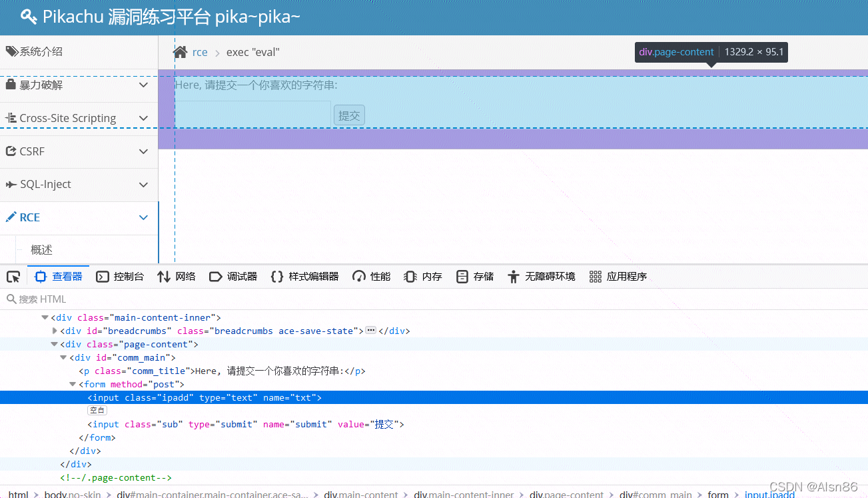Screen dimensions: 868x498
Task: Click div.main-content-inner in breadcrumb path
Action: [464, 495]
